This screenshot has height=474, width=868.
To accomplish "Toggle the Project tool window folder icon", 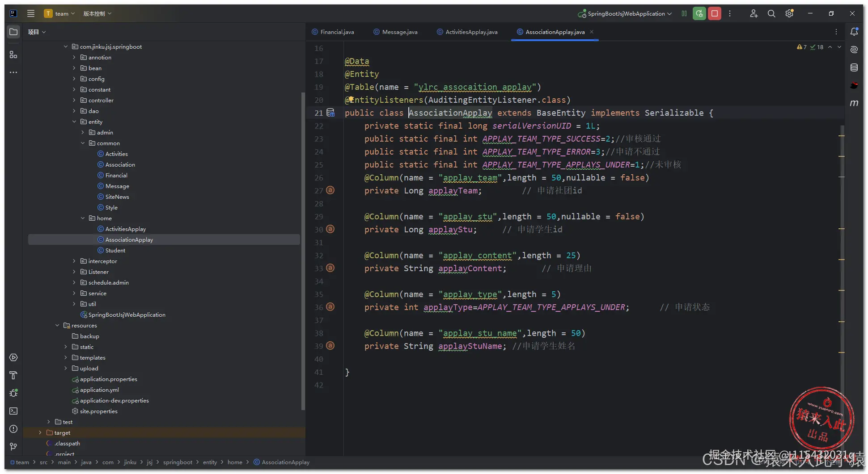I will coord(13,32).
